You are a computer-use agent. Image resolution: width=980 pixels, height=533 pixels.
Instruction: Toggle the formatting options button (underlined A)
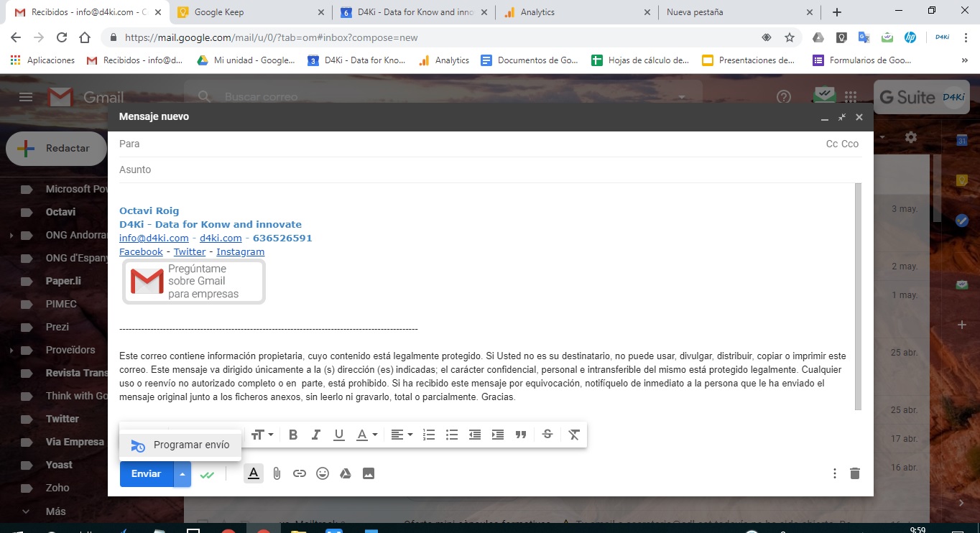(253, 473)
